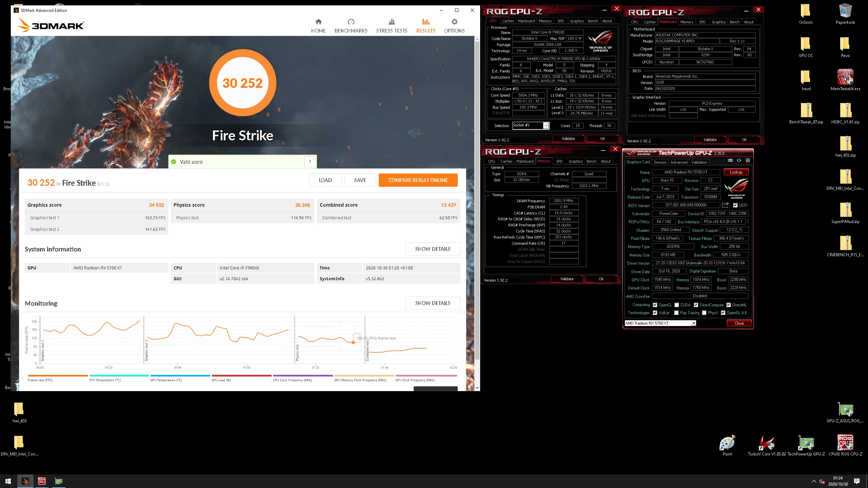Toggle DirectCompute checkbox in GPU-Z
Screen dimensions: 868x488
tap(696, 305)
